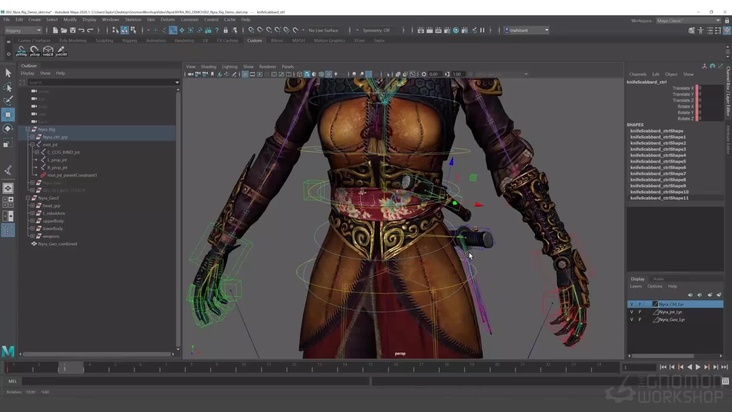Viewport: 732px width, 412px height.
Task: Open the Layers menu in Layer Editor
Action: pos(636,286)
